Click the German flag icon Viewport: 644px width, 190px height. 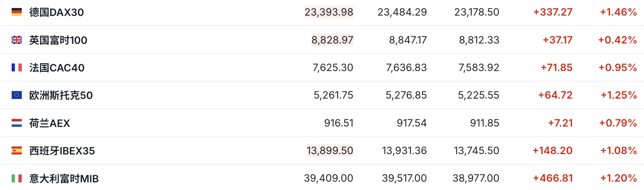[x=17, y=12]
